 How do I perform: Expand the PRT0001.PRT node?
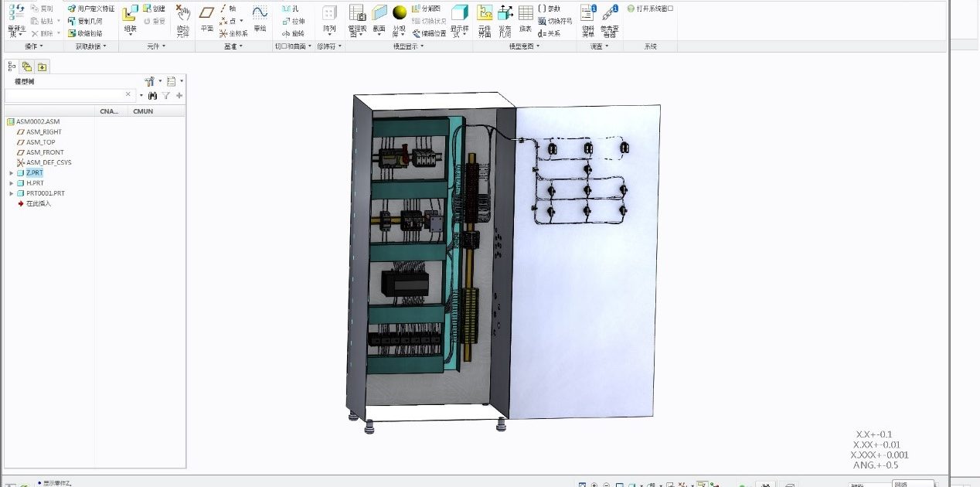[x=11, y=193]
